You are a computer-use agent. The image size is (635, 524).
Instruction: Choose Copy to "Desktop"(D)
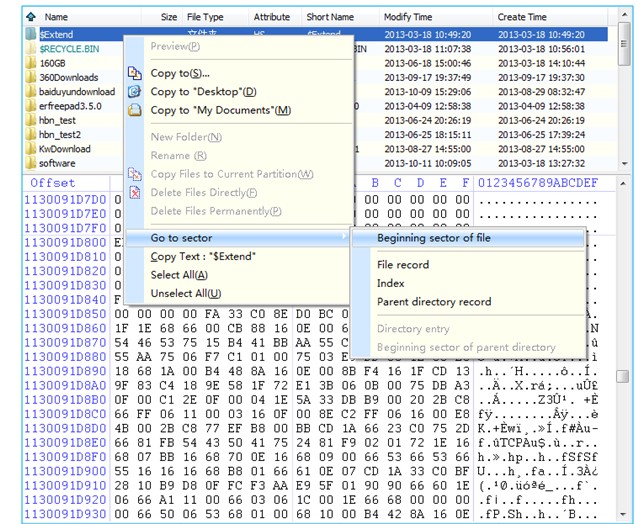pos(203,92)
